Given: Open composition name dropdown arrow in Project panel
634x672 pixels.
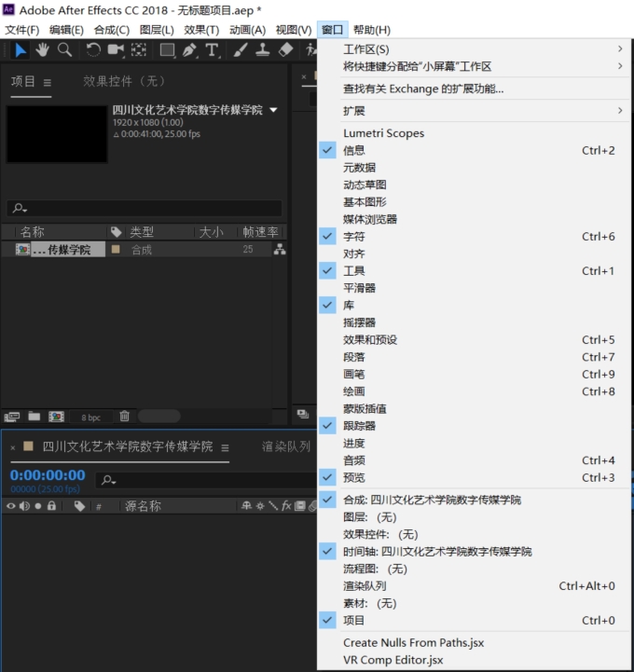Looking at the screenshot, I should [273, 110].
